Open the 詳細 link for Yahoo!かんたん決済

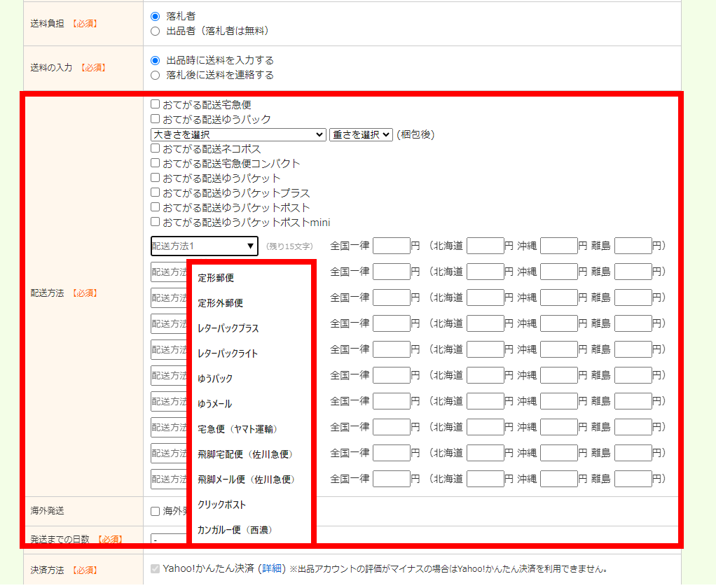pyautogui.click(x=272, y=568)
